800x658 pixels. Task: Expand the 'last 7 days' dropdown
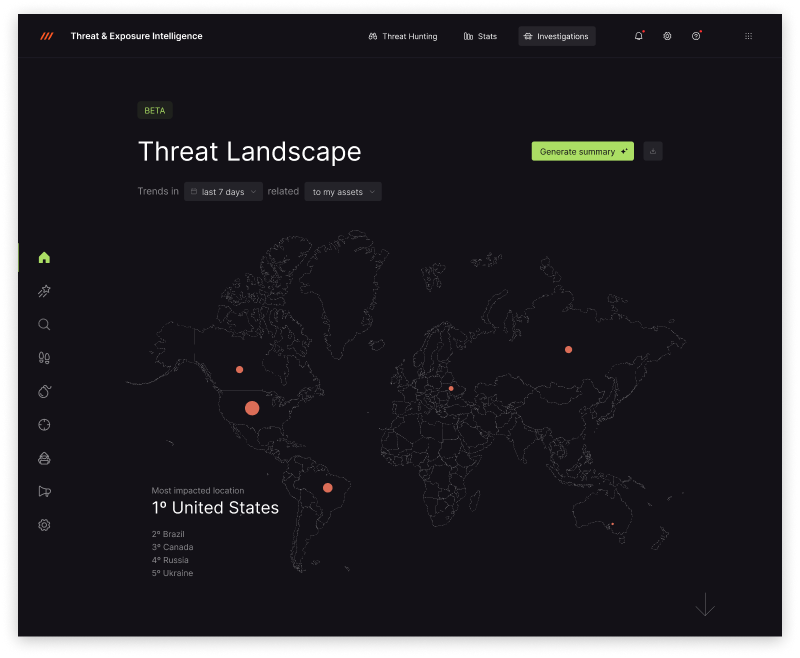click(x=223, y=192)
